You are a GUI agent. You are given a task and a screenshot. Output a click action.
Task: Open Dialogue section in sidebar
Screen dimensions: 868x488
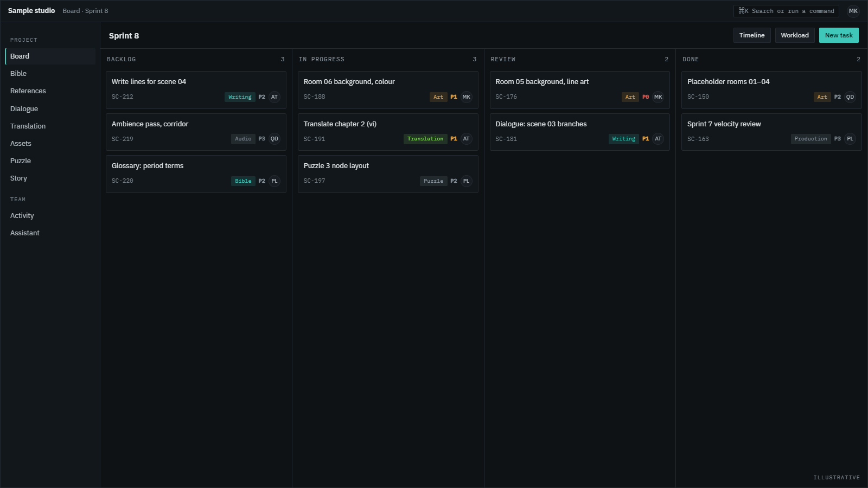50,109
